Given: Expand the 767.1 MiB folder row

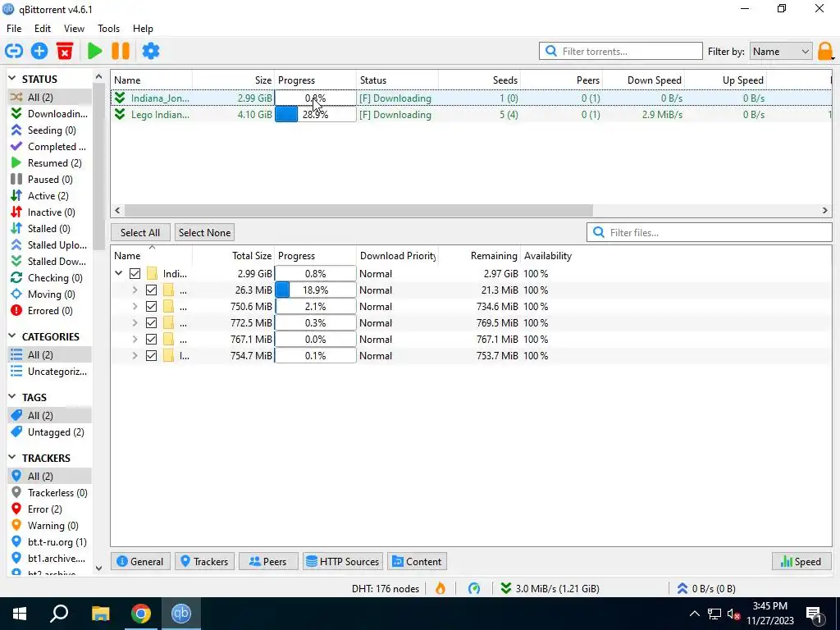Looking at the screenshot, I should (x=135, y=340).
